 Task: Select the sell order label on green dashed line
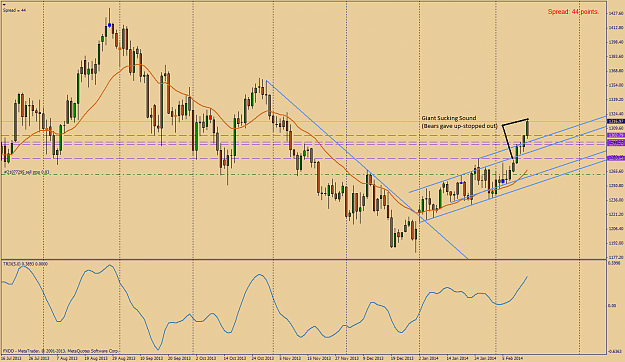click(26, 172)
